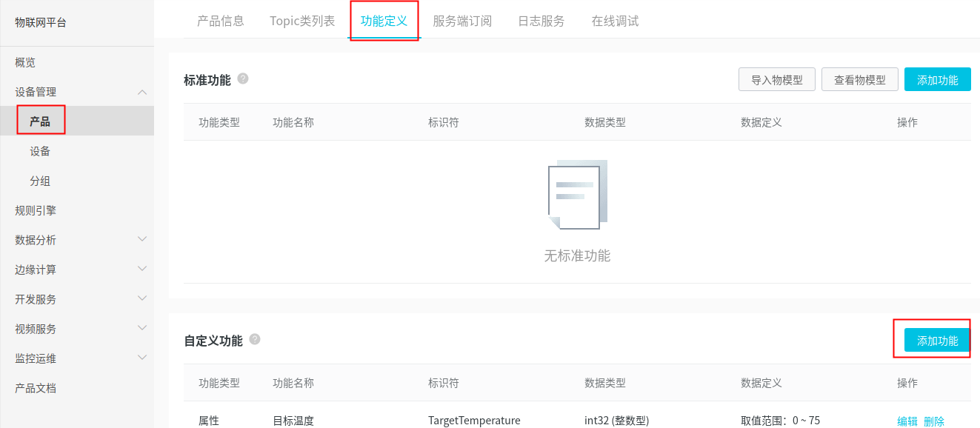The height and width of the screenshot is (428, 980).
Task: Click the TargetTemperature identifier cell
Action: click(474, 421)
